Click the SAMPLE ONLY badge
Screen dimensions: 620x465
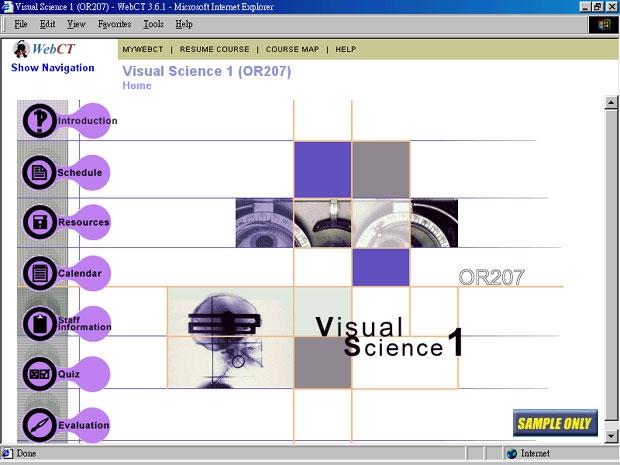click(x=555, y=423)
